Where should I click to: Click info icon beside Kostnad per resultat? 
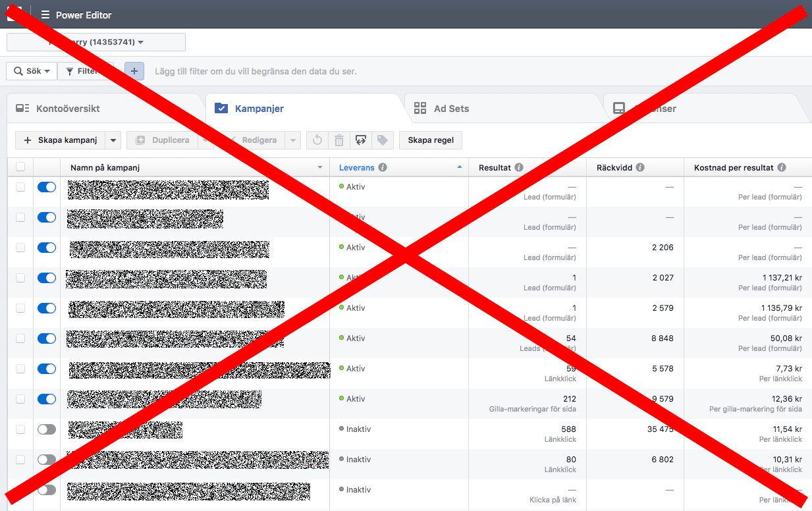click(x=782, y=168)
